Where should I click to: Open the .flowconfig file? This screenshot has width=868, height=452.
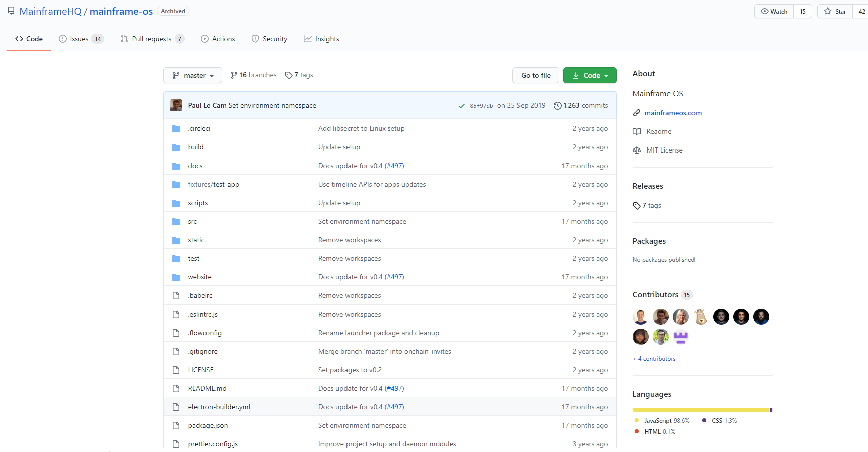click(205, 333)
